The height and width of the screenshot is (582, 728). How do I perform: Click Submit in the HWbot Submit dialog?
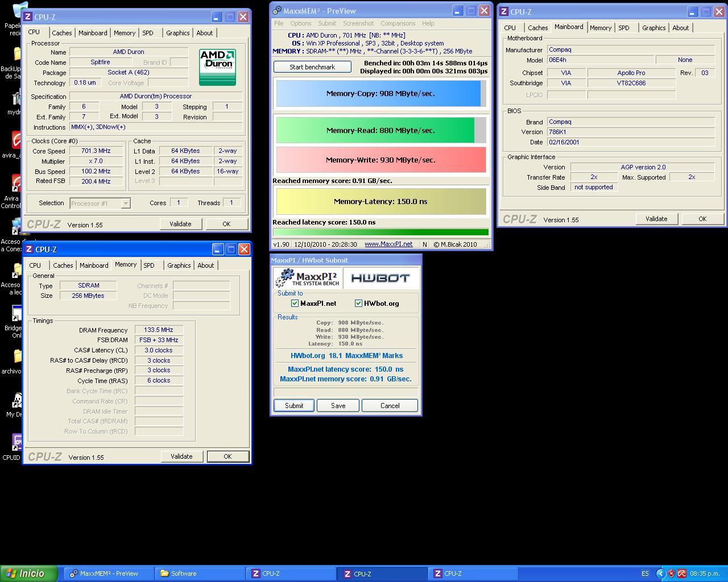[x=294, y=406]
